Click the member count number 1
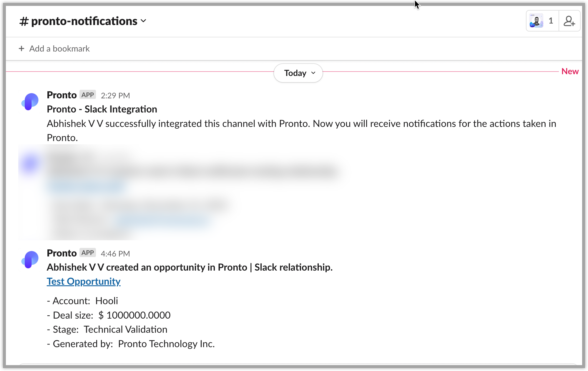 pos(551,21)
